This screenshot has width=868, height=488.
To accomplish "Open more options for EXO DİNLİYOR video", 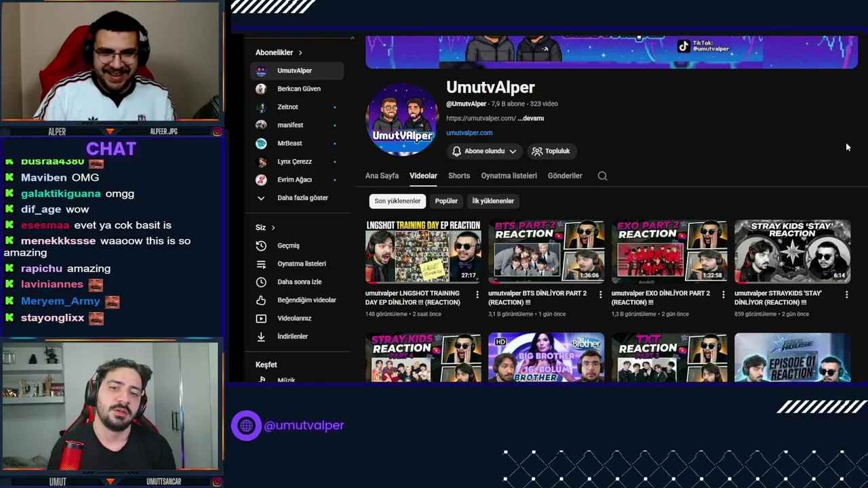I will 723,295.
